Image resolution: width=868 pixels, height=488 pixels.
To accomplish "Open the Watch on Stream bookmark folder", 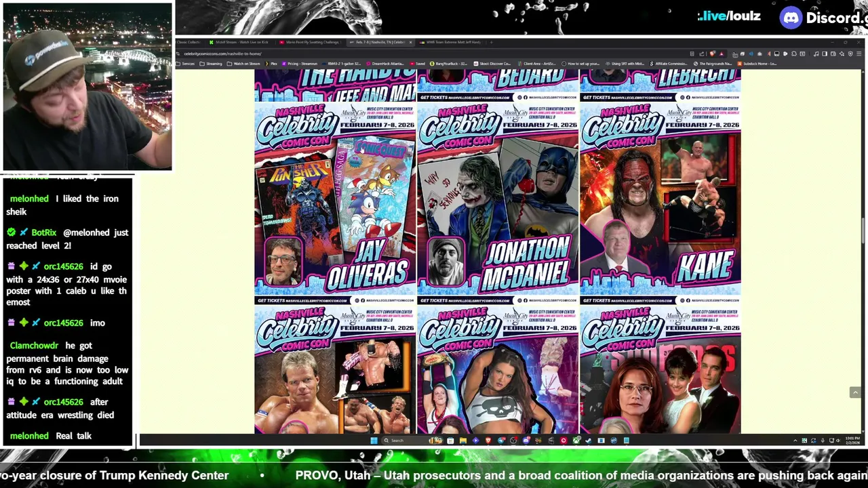I will click(243, 64).
